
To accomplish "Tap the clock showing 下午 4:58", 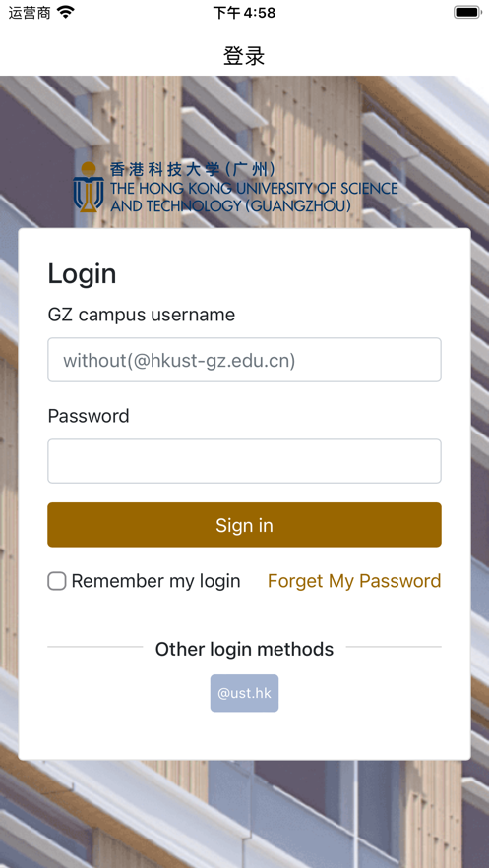I will [x=244, y=12].
